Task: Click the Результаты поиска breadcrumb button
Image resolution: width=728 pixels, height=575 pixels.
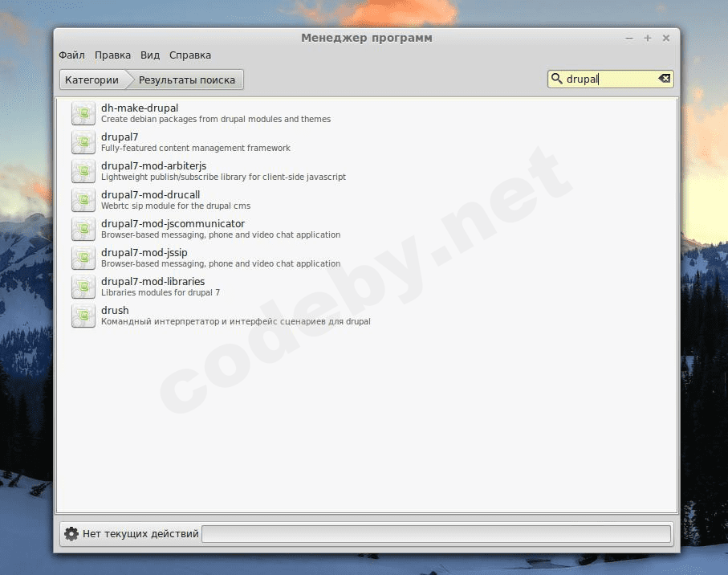Action: coord(187,80)
